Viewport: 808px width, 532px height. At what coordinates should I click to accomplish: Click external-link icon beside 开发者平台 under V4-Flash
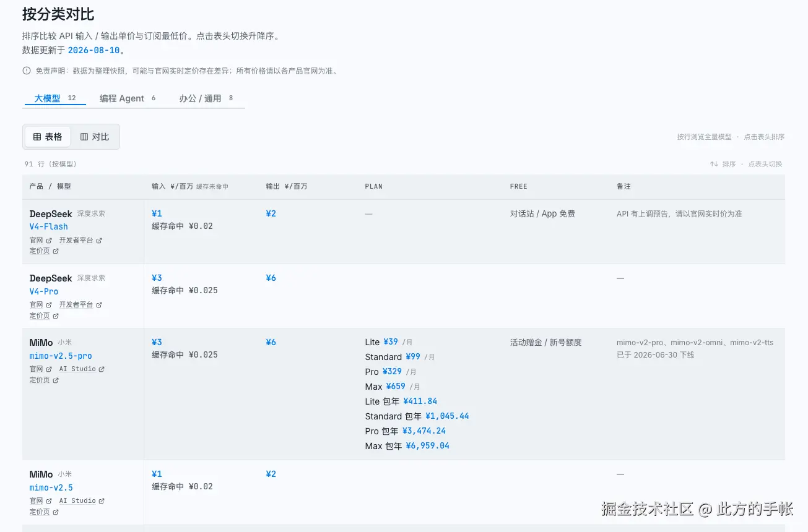point(99,240)
